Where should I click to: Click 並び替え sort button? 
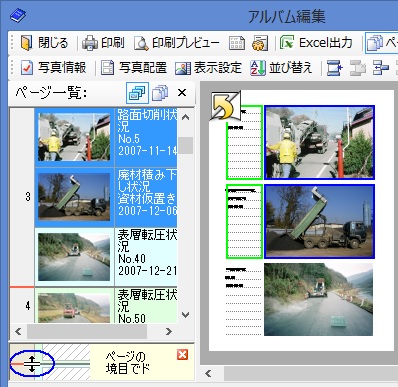click(281, 68)
